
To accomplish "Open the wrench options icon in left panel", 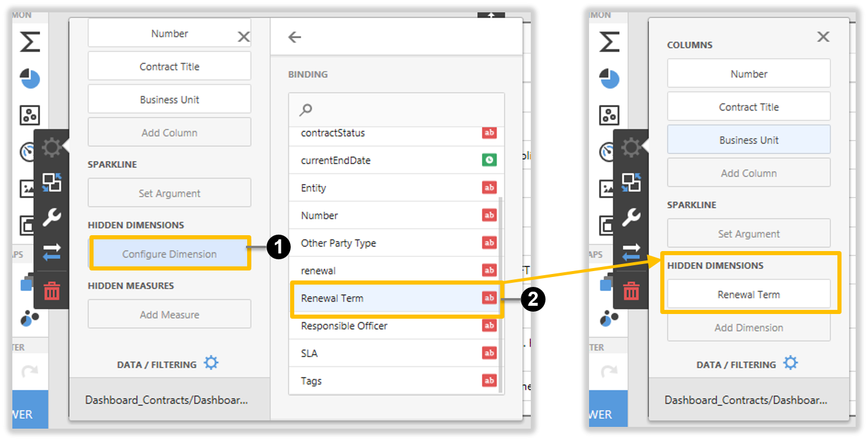I will 52,218.
